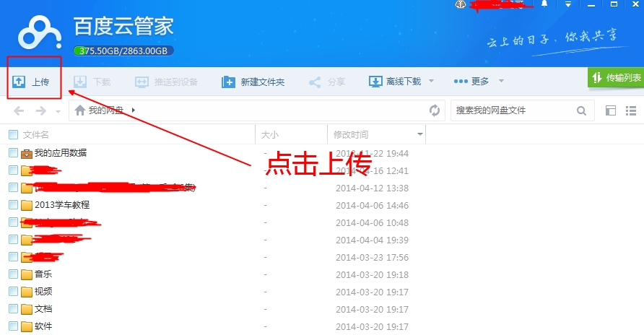Go back with the left arrow
Image resolution: width=644 pixels, height=335 pixels.
[19, 110]
